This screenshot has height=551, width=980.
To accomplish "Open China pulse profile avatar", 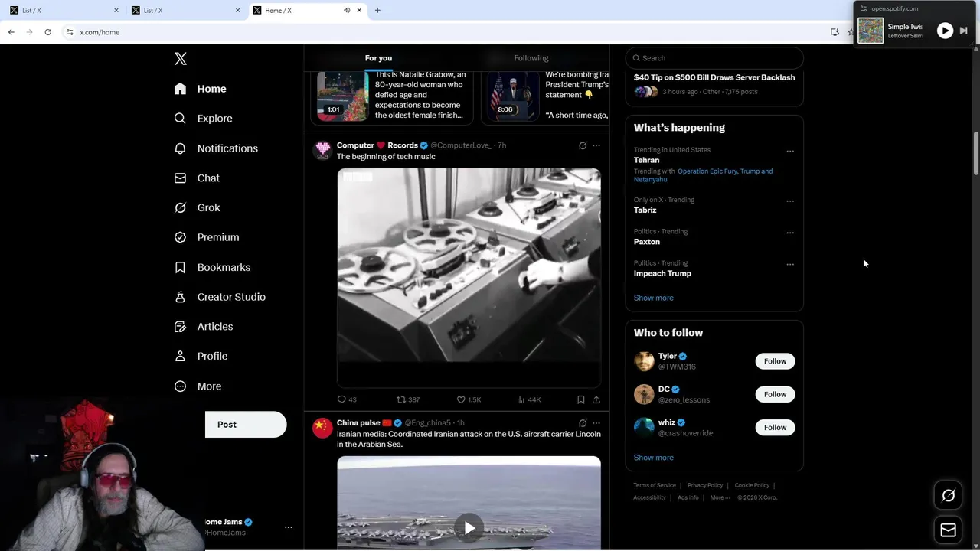I will coord(322,428).
